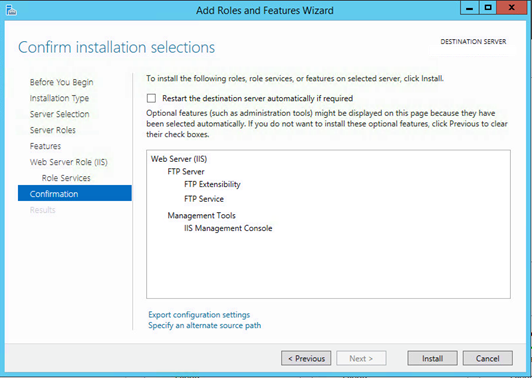
Task: Click Export configuration settings link
Action: pos(199,315)
